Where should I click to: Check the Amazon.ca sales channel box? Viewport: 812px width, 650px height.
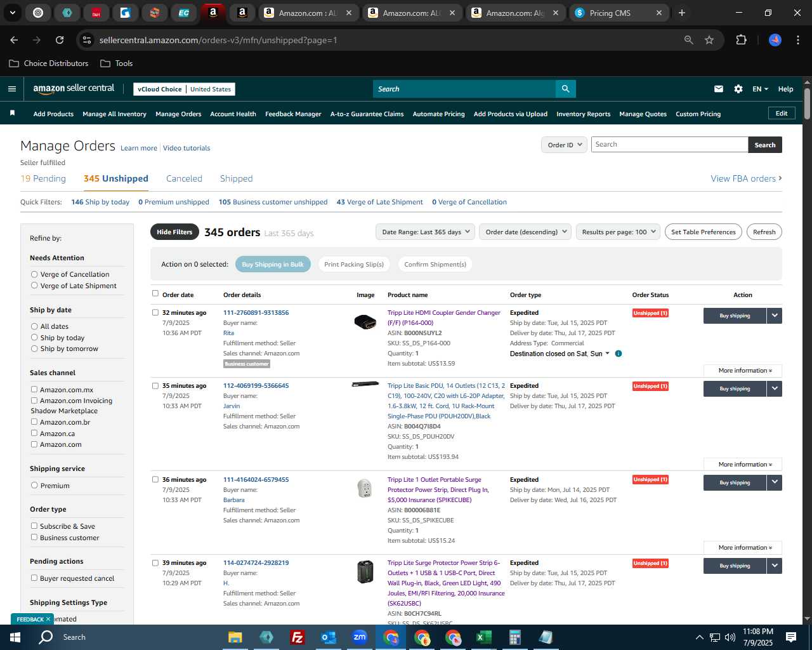tap(34, 433)
